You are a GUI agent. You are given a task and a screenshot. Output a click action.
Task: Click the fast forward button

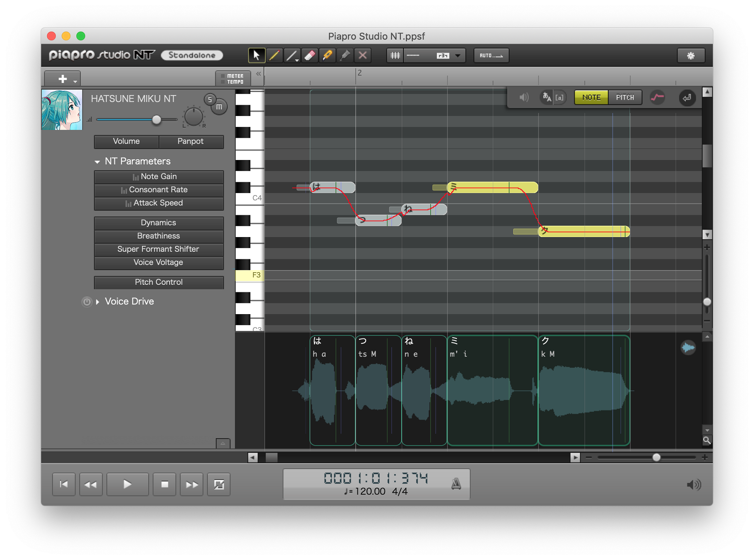click(191, 485)
